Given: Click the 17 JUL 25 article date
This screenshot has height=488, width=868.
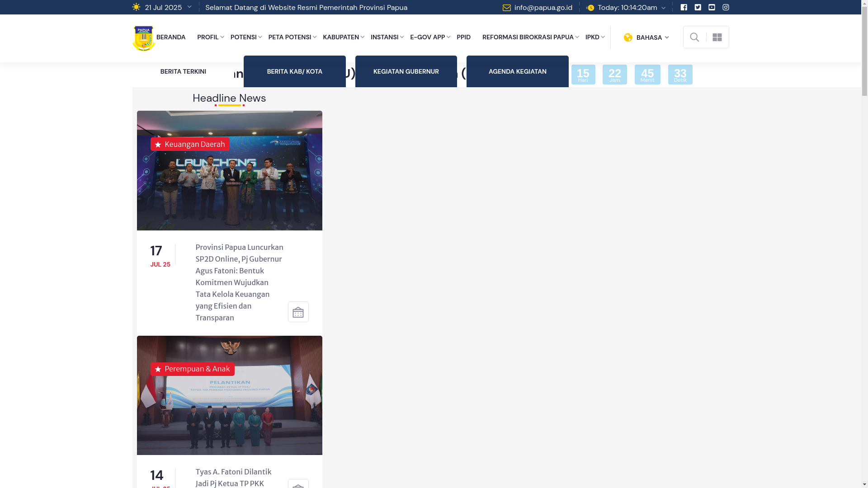Looking at the screenshot, I should pos(160,256).
